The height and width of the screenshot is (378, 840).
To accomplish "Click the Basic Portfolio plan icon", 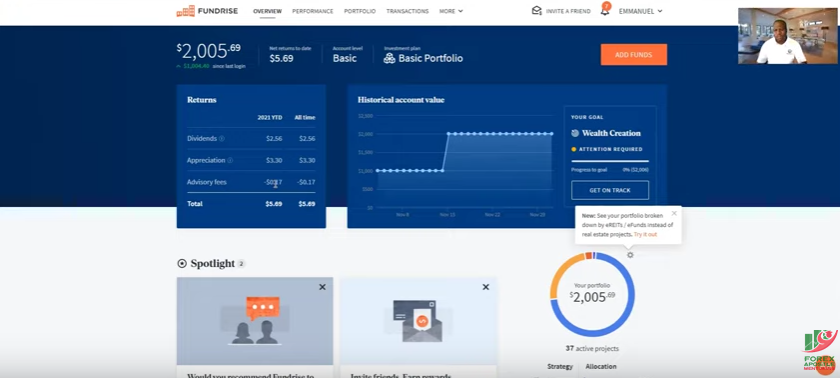I will click(389, 58).
